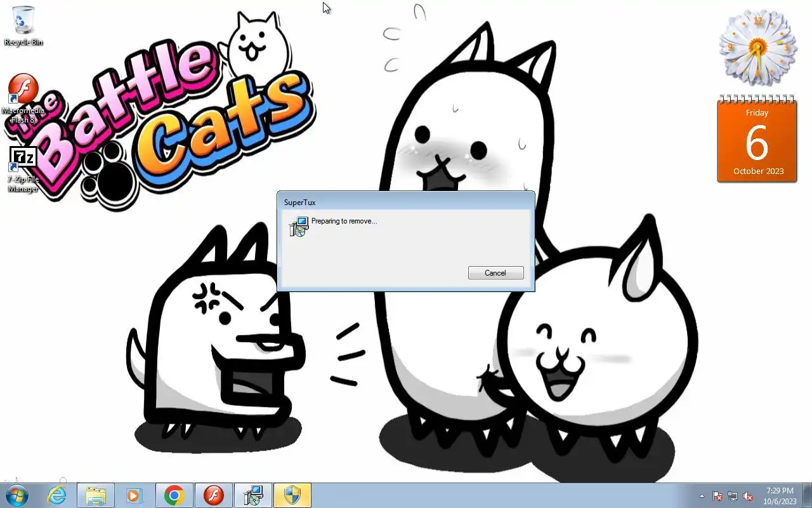Click the calendar gadget showing Friday 6
This screenshot has height=508, width=812.
point(757,138)
